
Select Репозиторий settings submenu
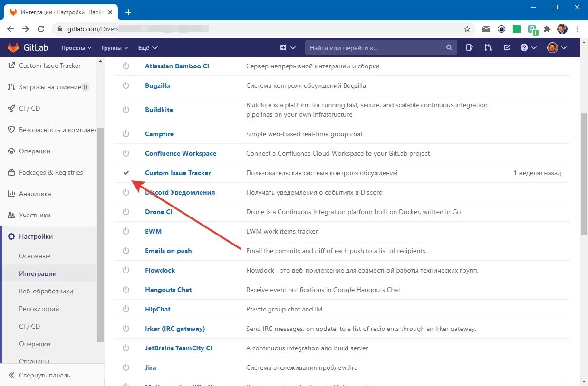point(39,309)
